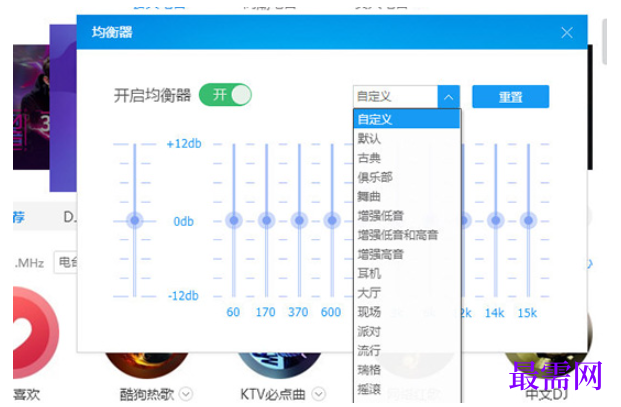Open the red heart 喜欢 station icon

(35, 333)
